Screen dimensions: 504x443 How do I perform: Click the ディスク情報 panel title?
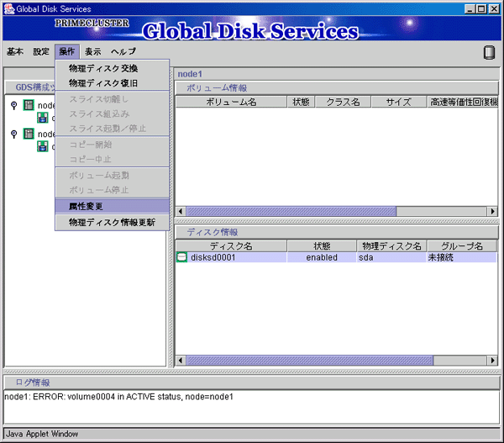tap(213, 232)
